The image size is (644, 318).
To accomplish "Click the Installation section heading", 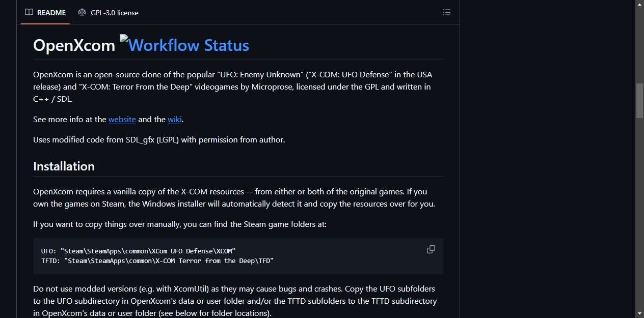I will pyautogui.click(x=64, y=166).
